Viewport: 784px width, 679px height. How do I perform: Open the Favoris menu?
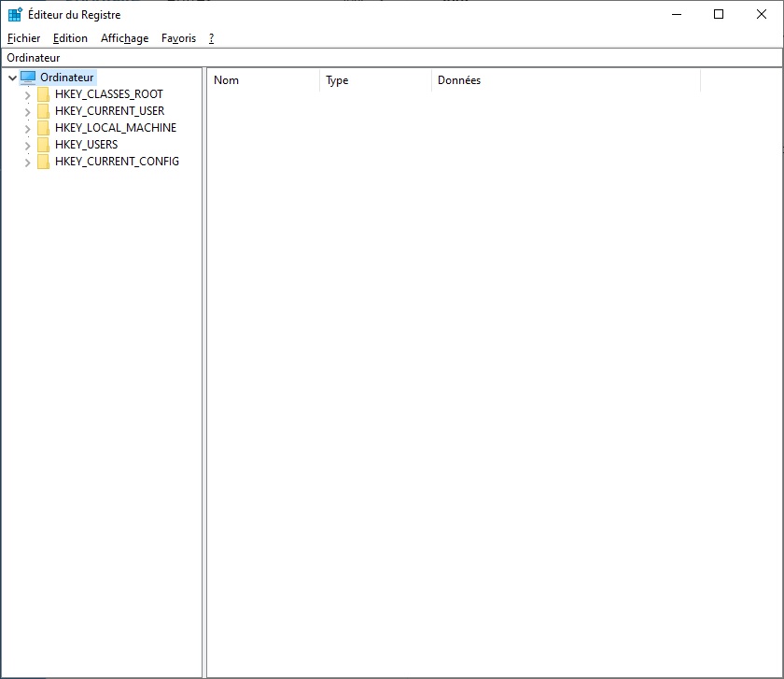178,38
